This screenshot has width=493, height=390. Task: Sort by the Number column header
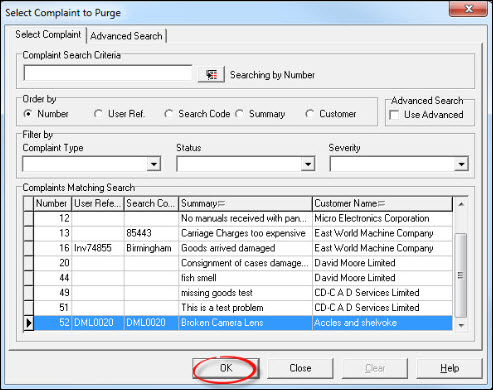tap(52, 204)
